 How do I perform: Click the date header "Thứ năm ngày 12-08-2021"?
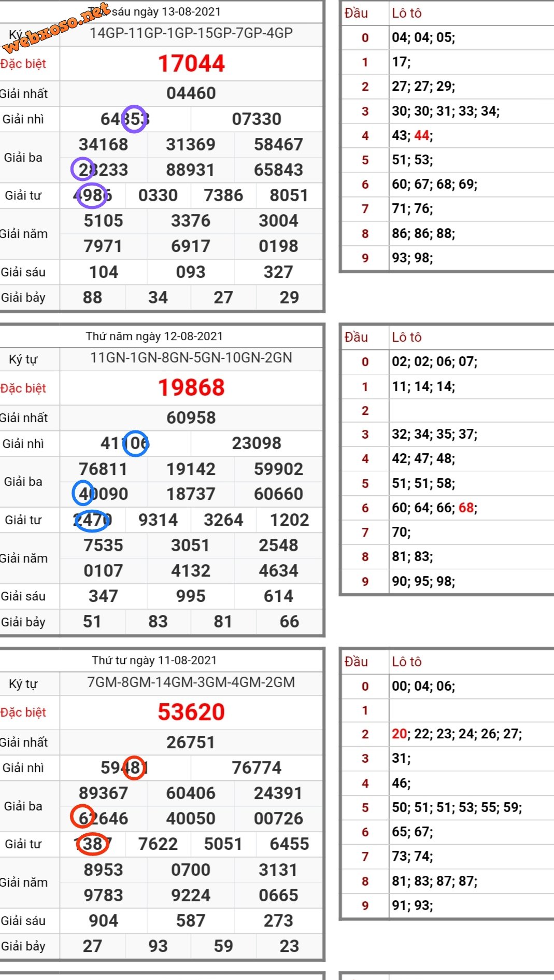point(154,337)
